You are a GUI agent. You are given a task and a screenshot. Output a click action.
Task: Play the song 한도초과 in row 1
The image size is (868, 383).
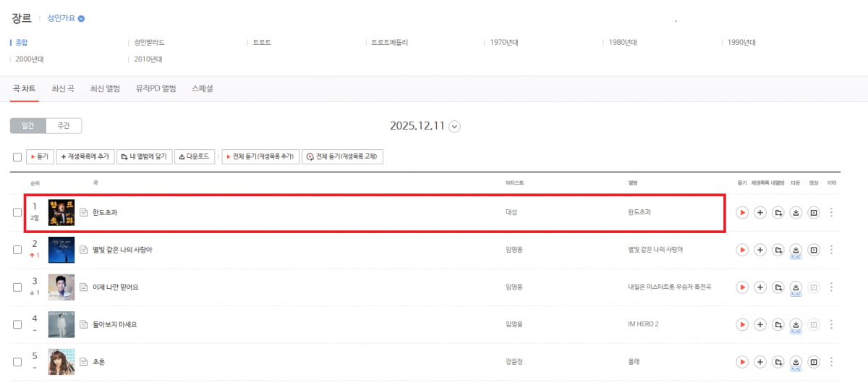pos(742,212)
